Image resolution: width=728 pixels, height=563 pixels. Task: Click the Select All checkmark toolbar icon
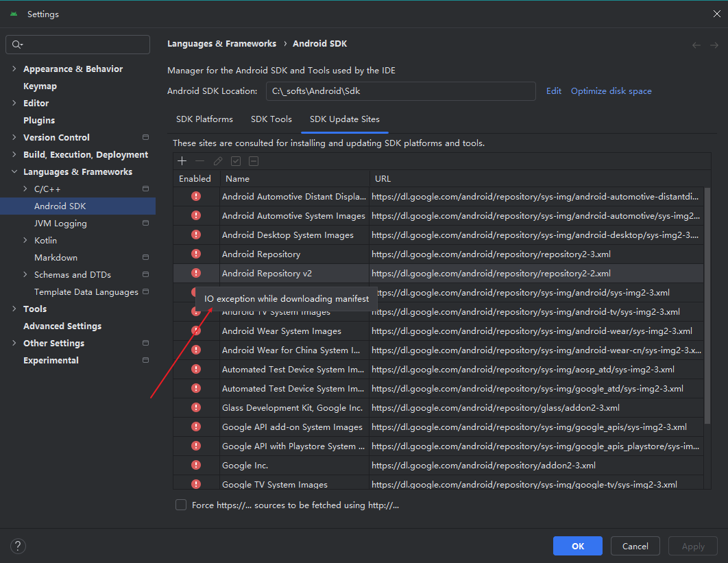point(236,161)
